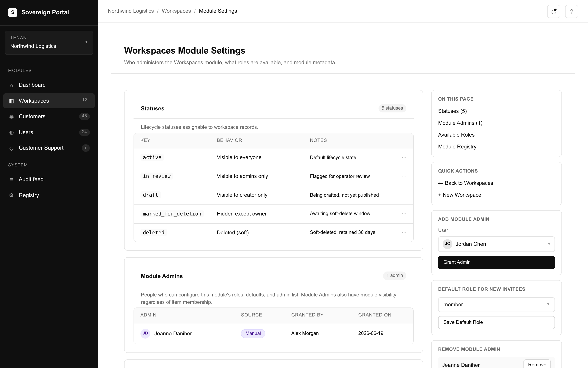Click the Grant Admin button
This screenshot has width=588, height=368.
pyautogui.click(x=496, y=262)
